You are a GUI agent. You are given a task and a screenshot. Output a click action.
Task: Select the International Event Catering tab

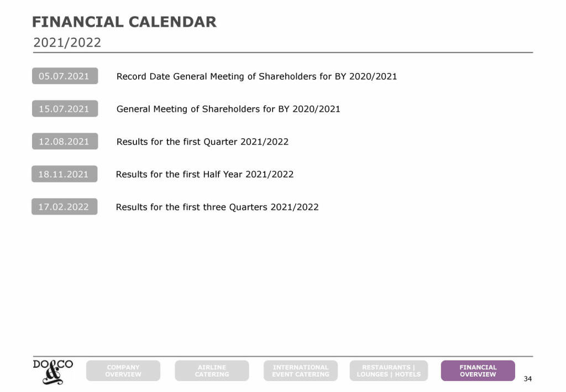pos(301,371)
